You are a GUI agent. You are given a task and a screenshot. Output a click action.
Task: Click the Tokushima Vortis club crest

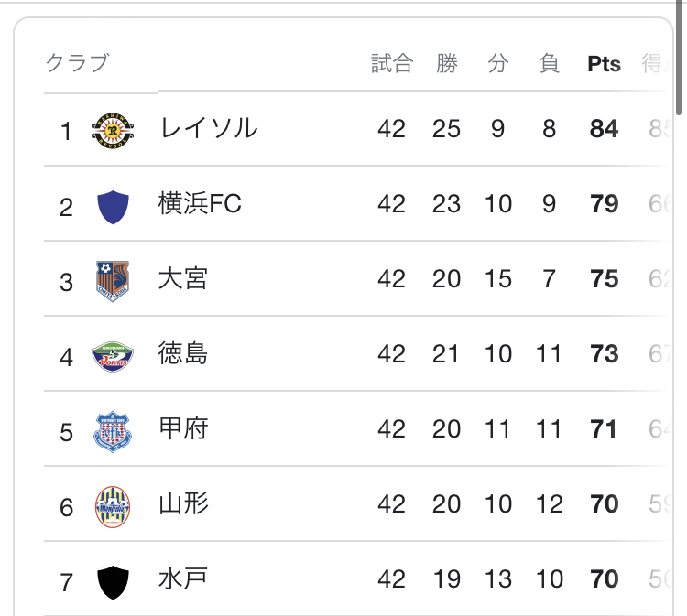point(113,355)
